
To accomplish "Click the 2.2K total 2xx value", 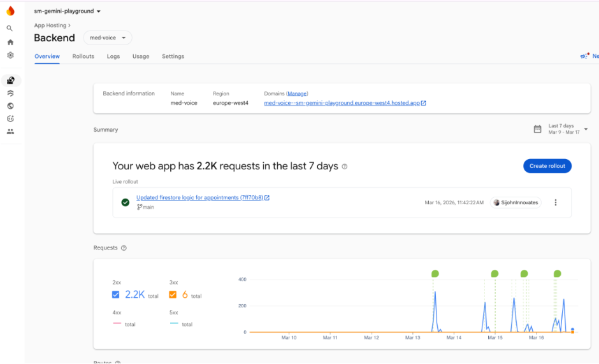I will coord(135,295).
